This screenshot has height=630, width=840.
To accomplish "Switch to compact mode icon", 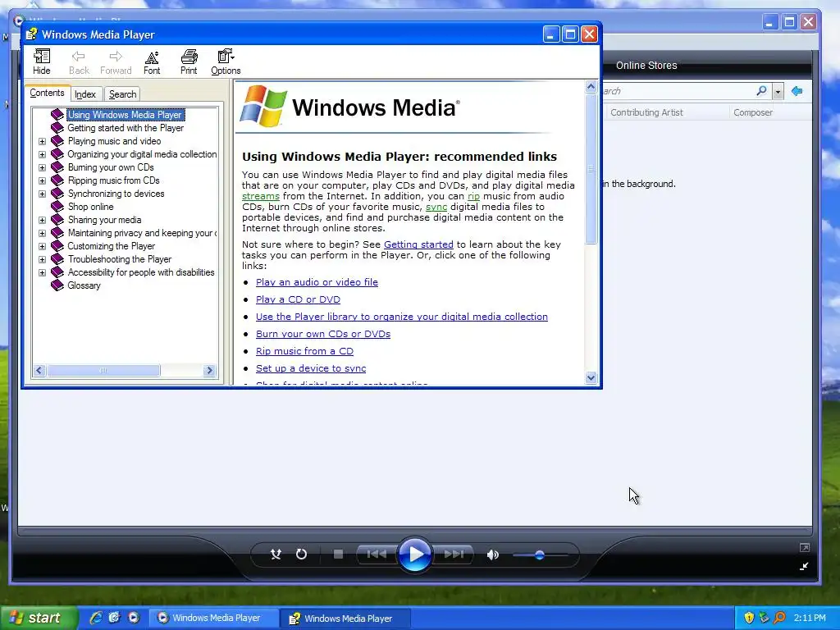I will click(x=804, y=566).
